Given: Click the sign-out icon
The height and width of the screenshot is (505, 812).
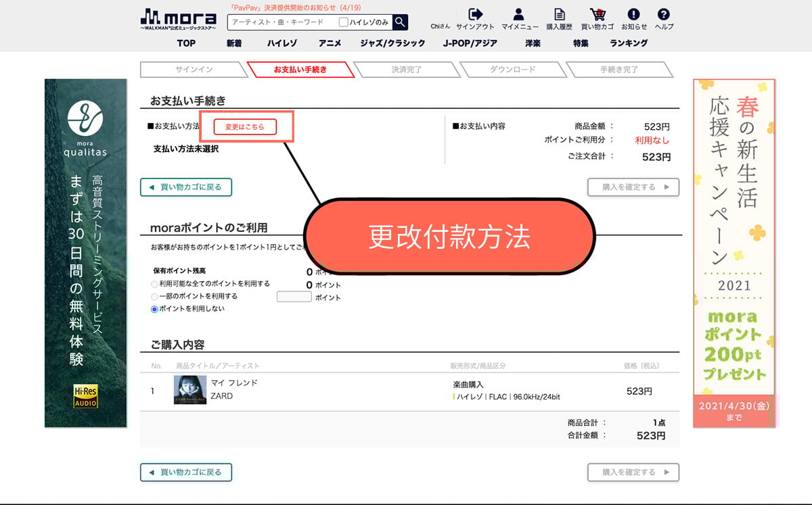Looking at the screenshot, I should point(475,14).
